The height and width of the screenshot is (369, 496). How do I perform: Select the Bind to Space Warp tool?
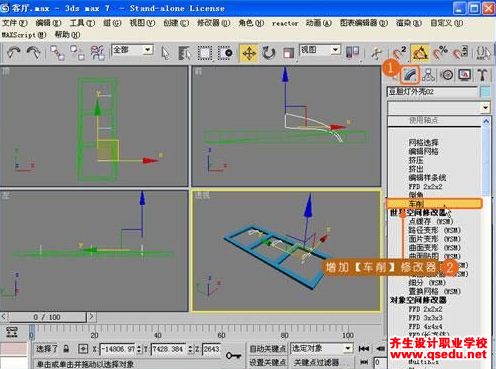click(97, 53)
